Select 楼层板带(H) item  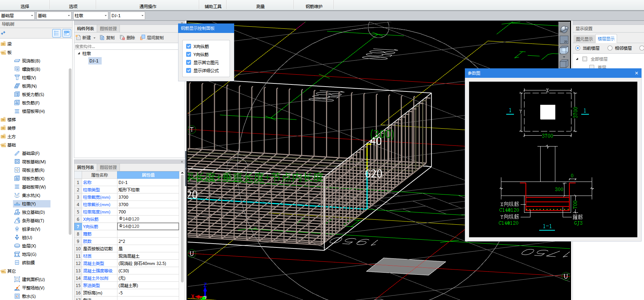[29, 111]
